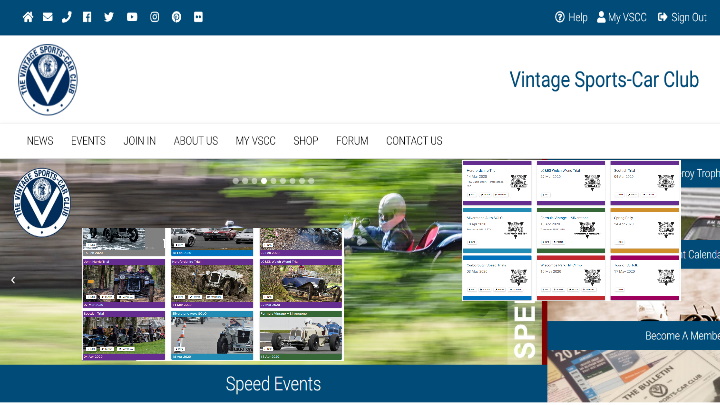Visit the club's Facebook page icon
Screen dimensions: 720x405
[87, 17]
